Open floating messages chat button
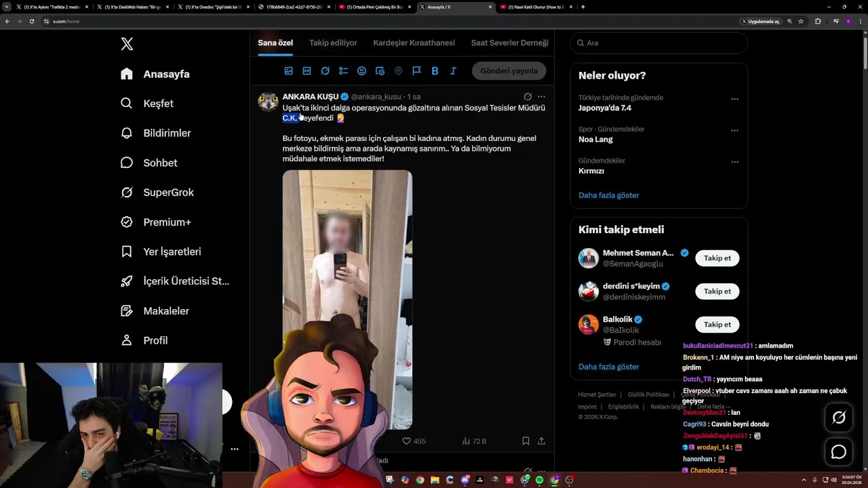Viewport: 868px width, 488px height. point(839,452)
